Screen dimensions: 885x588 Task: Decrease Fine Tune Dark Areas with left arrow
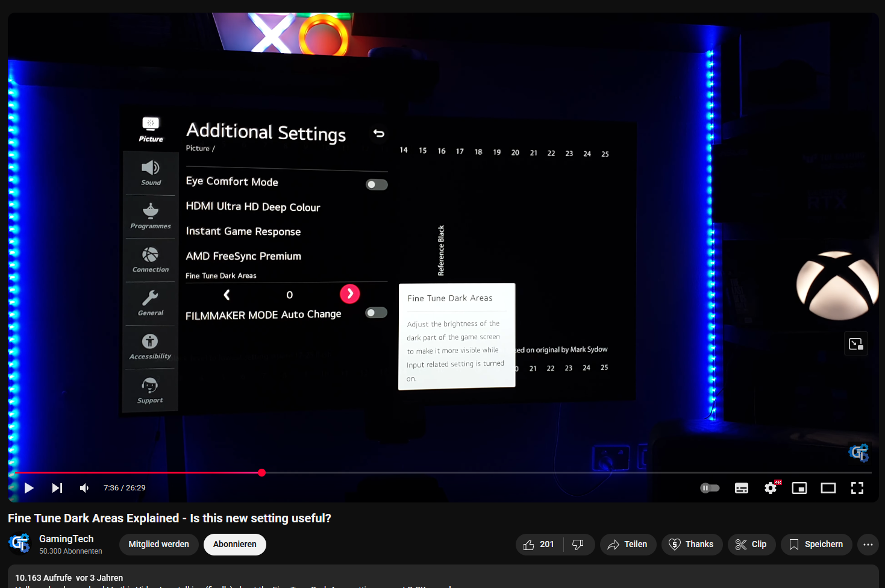pyautogui.click(x=227, y=295)
